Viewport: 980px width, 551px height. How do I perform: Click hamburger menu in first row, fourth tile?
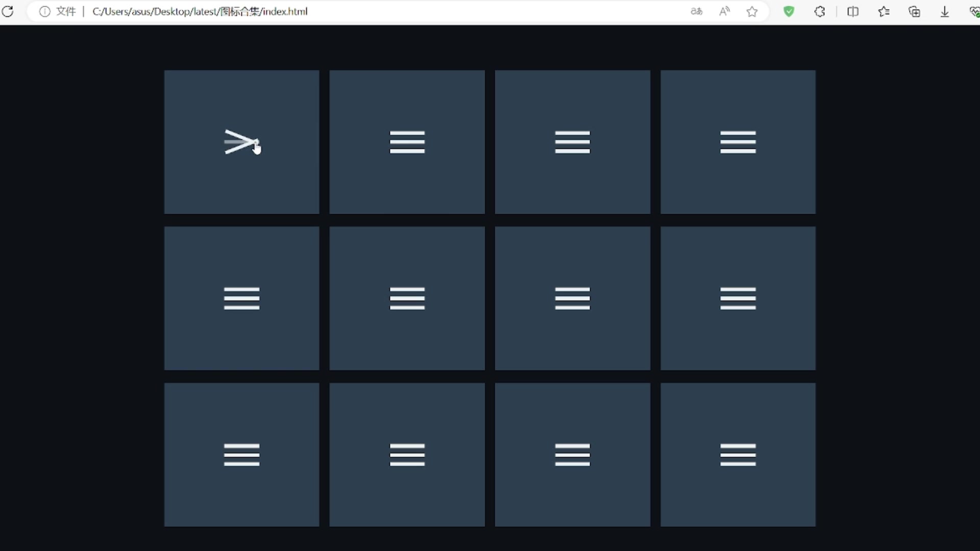738,142
